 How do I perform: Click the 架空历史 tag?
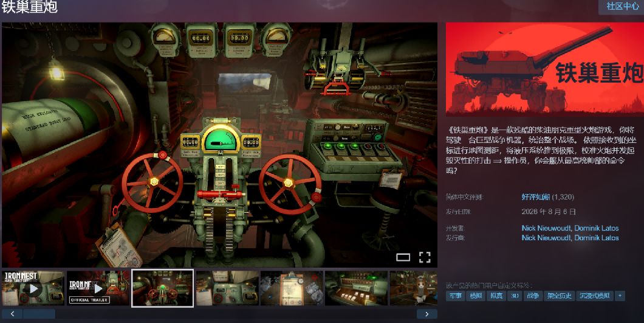(x=559, y=296)
